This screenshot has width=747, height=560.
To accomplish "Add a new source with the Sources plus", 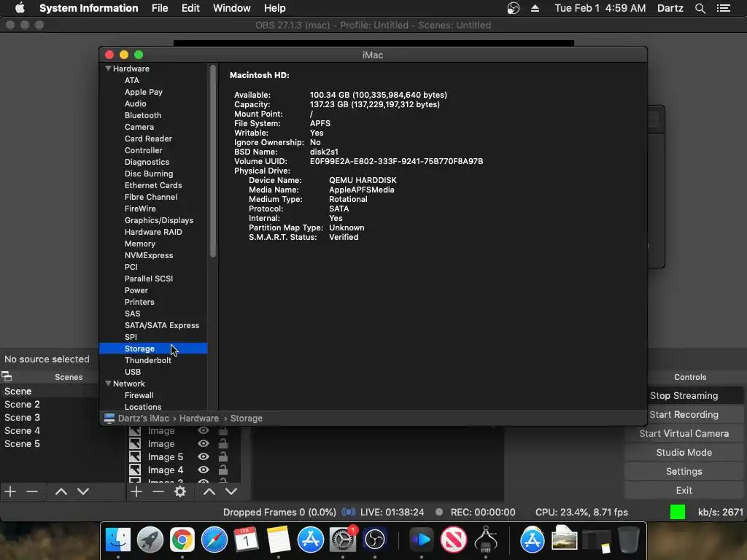I will (136, 491).
